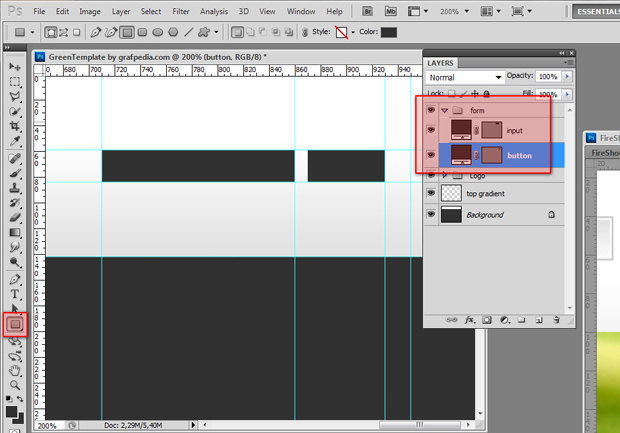Hide the top gradient layer eye
The image size is (620, 433).
pyautogui.click(x=431, y=193)
